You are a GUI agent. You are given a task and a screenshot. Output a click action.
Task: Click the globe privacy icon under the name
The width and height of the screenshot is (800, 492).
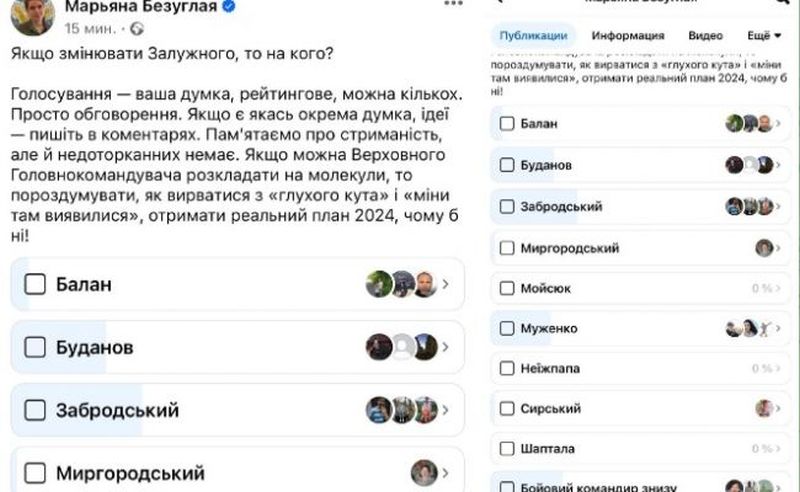click(137, 28)
